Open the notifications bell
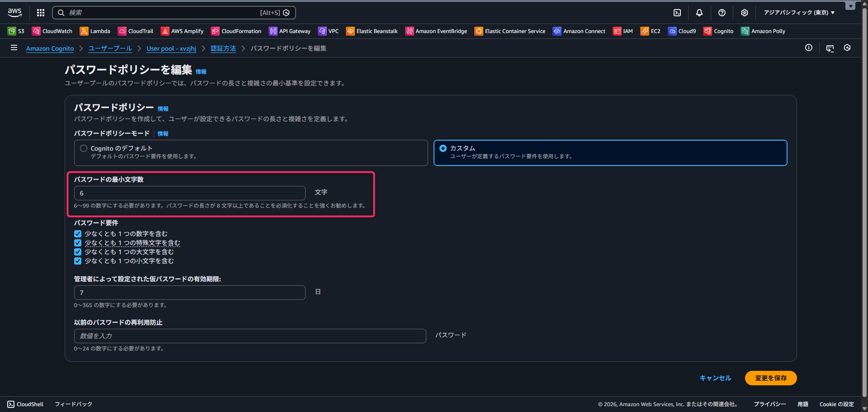The image size is (868, 412). coord(699,13)
